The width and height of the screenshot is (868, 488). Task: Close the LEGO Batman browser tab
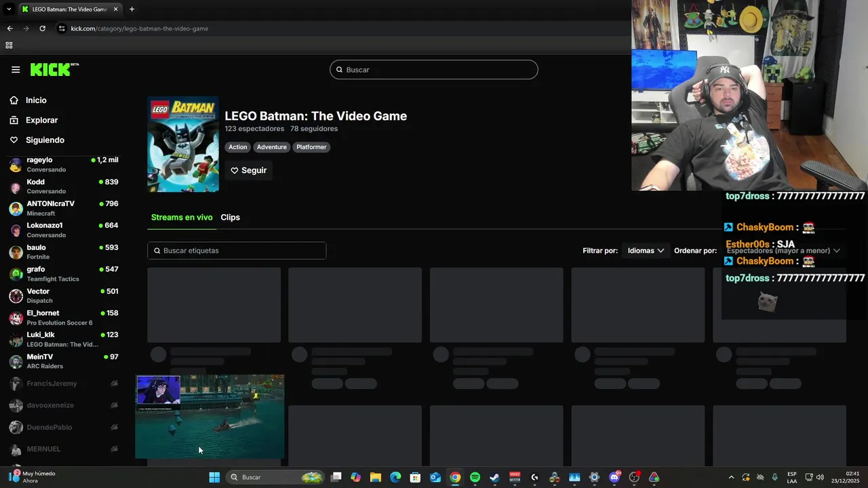coord(115,9)
